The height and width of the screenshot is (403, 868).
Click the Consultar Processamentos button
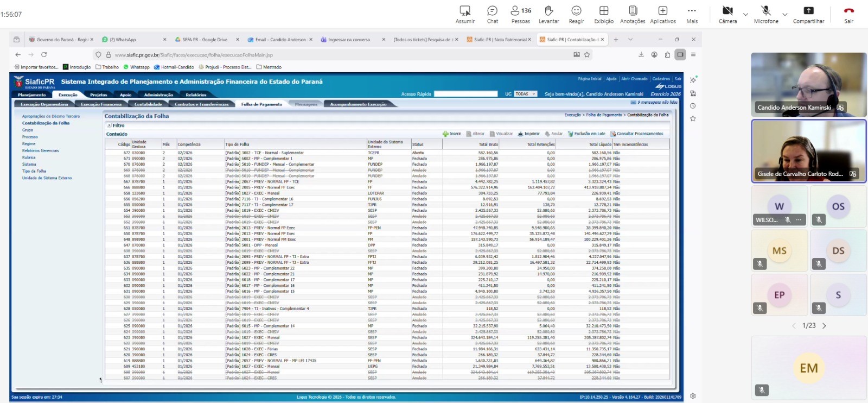click(637, 134)
